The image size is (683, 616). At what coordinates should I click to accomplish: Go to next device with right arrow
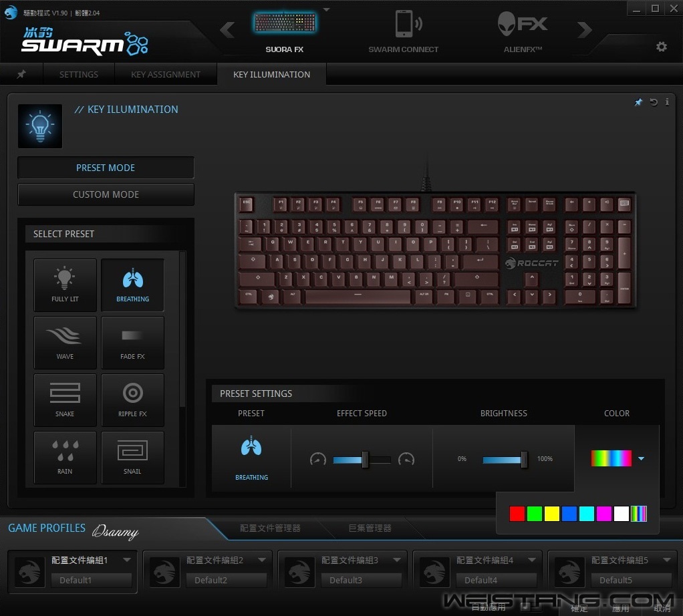[x=585, y=30]
